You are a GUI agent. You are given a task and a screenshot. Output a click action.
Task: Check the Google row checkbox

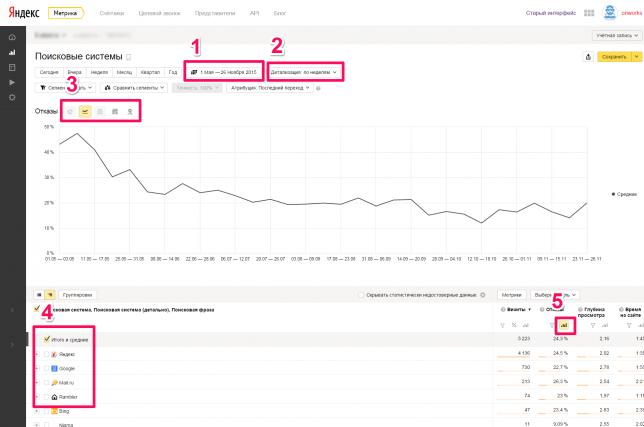[46, 368]
